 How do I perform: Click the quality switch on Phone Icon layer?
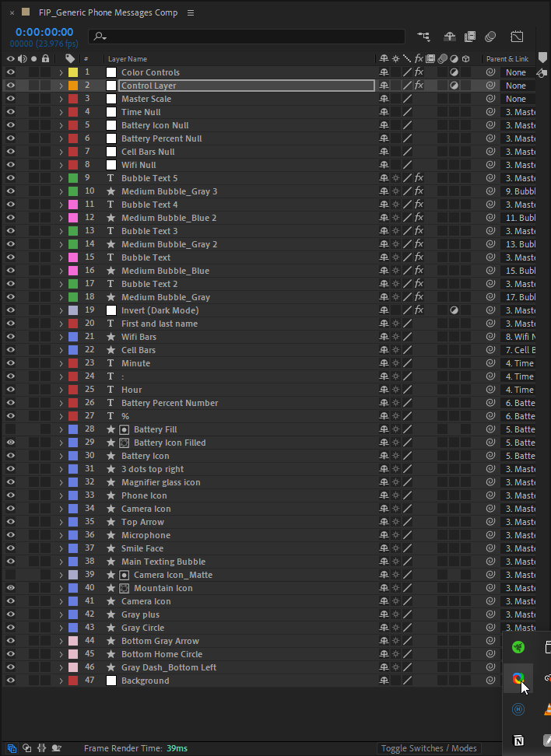click(x=407, y=495)
